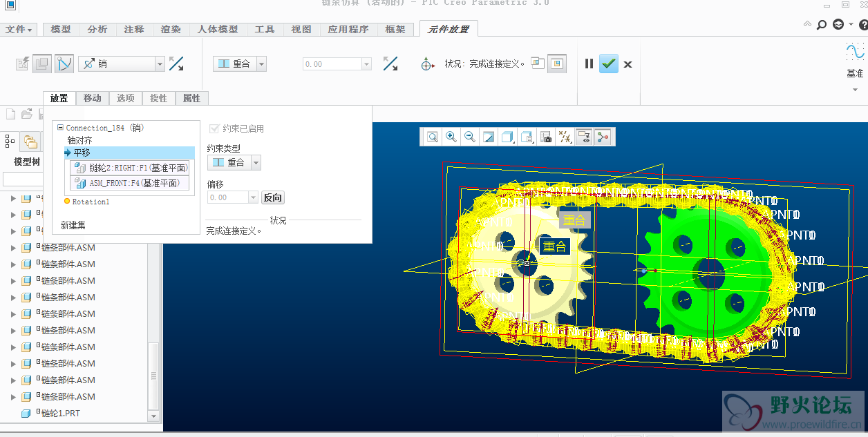Switch to the 框架 ribbon tab

click(x=395, y=29)
